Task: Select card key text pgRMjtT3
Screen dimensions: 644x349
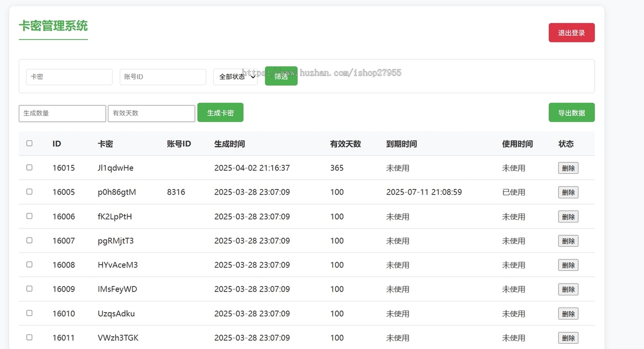Action: click(115, 241)
